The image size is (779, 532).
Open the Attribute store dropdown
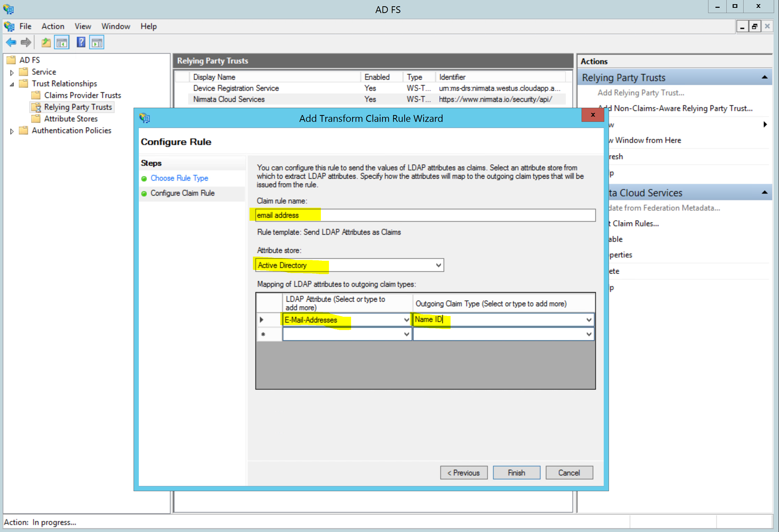[438, 265]
